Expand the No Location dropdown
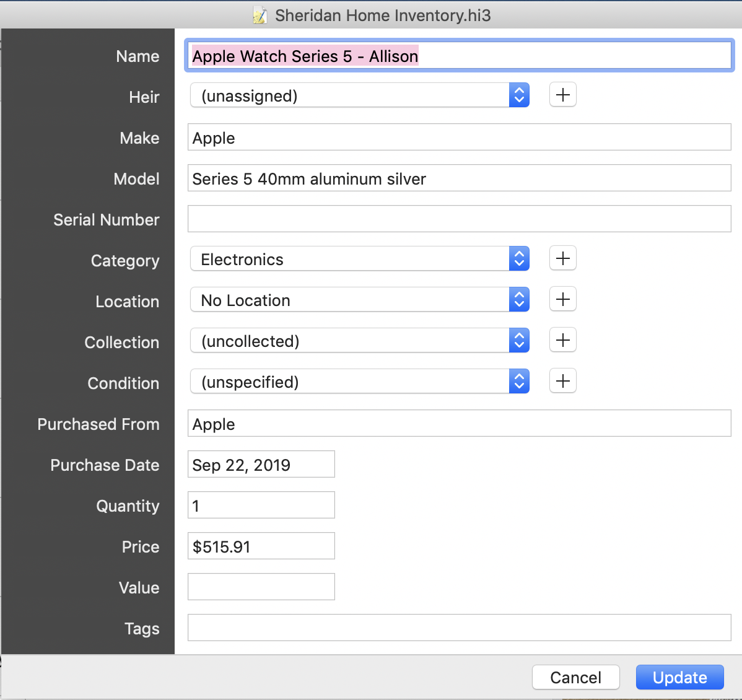 [x=359, y=300]
